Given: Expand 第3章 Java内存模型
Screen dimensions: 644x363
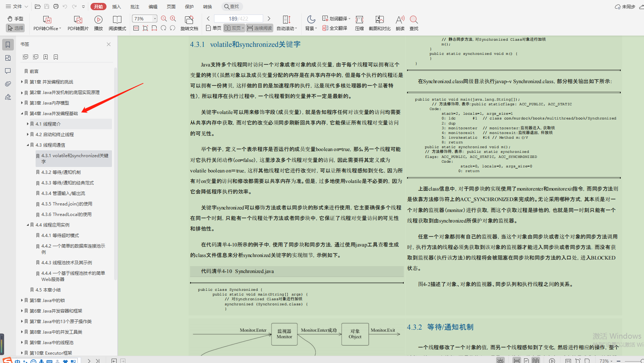Looking at the screenshot, I should [22, 103].
